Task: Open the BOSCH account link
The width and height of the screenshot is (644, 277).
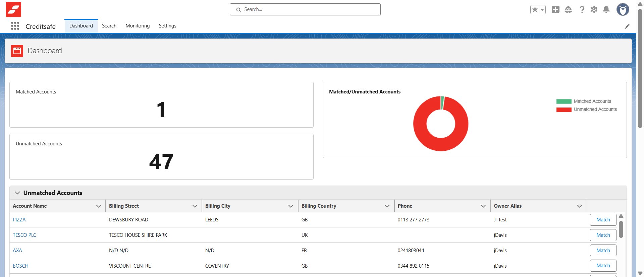Action: coord(20,266)
